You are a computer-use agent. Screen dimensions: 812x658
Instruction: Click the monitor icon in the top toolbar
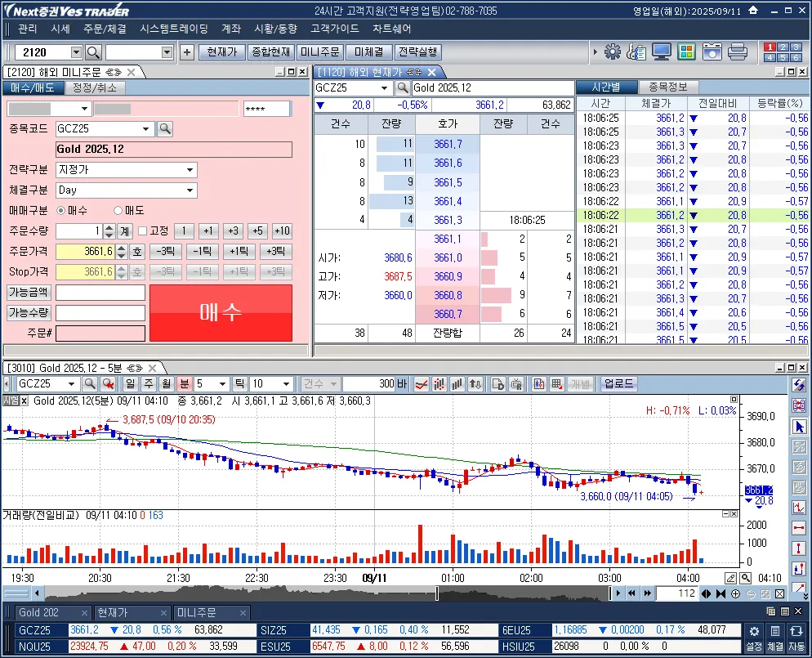[x=662, y=51]
